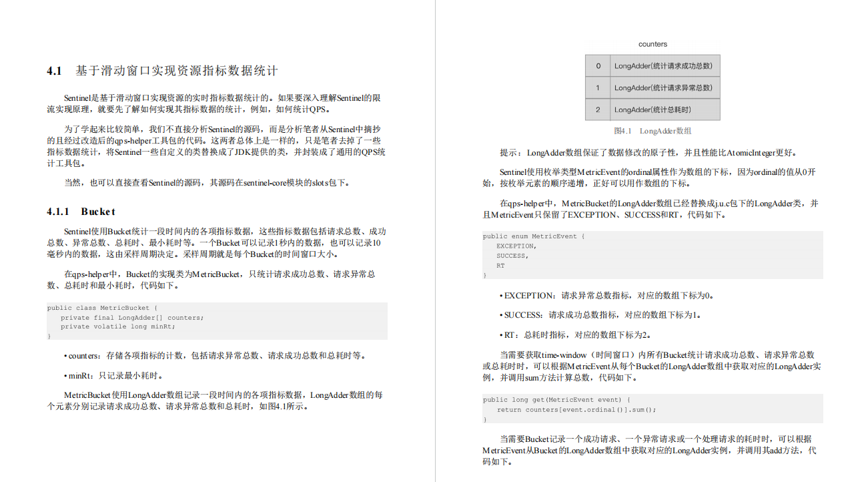868x482 pixels.
Task: Click caption 图4.1 LongAdder数组
Action: [653, 131]
